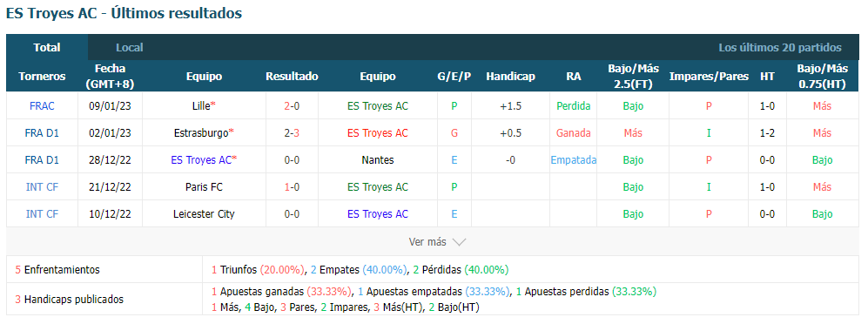
Task: Click INT CF tournament for 21/12/22
Action: click(x=42, y=187)
